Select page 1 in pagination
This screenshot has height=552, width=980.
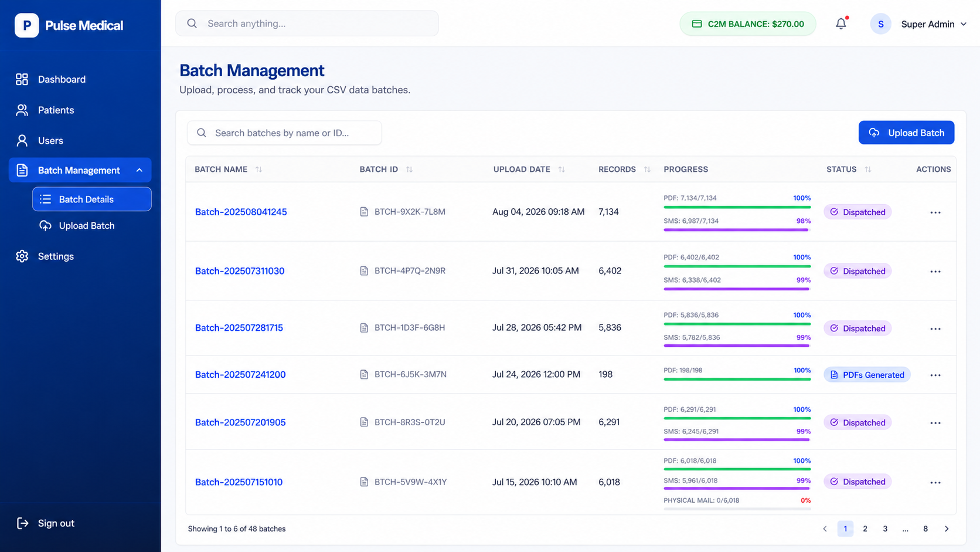tap(845, 529)
